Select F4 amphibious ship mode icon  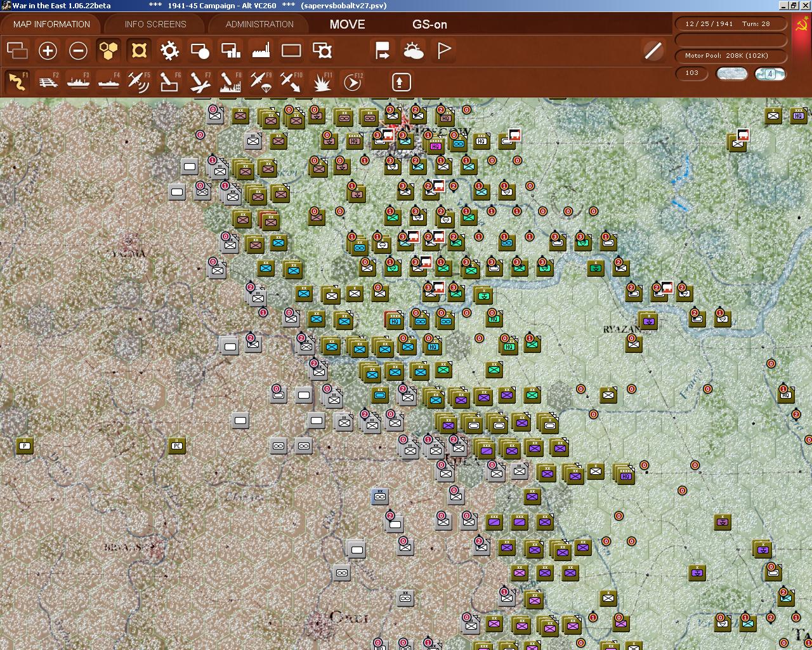108,82
